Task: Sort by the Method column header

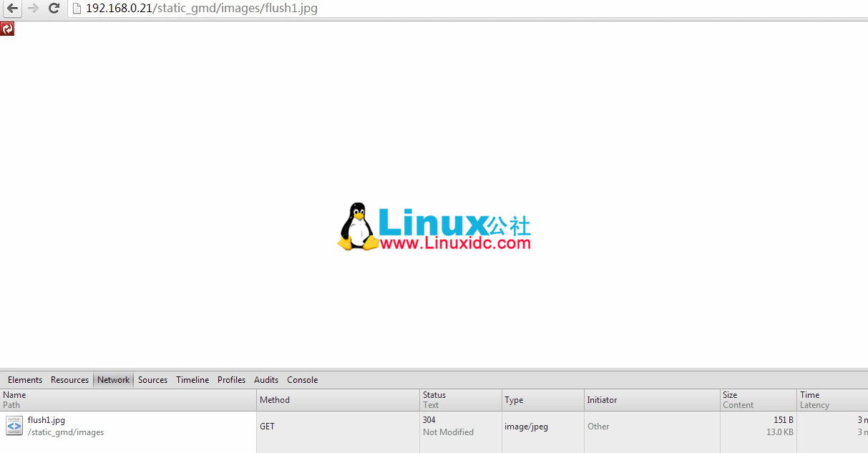Action: tap(338, 400)
